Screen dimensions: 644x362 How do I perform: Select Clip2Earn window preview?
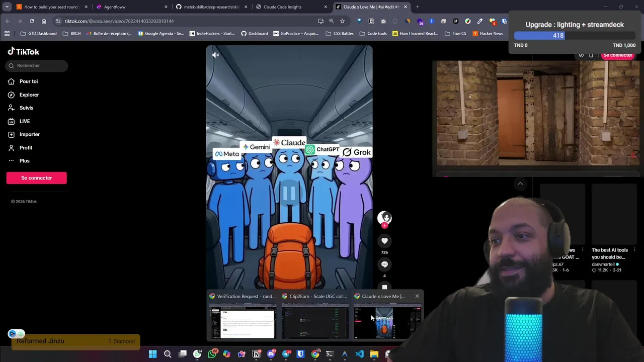(x=315, y=315)
